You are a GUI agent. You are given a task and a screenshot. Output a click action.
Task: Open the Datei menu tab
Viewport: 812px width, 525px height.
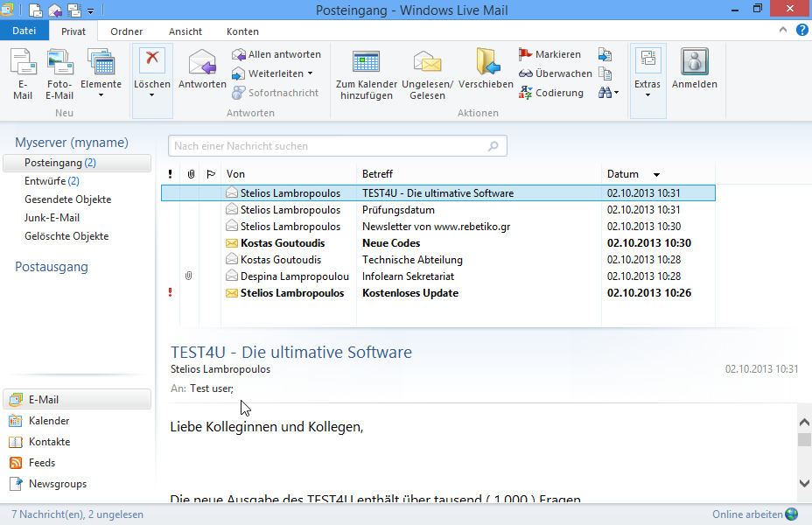(24, 31)
